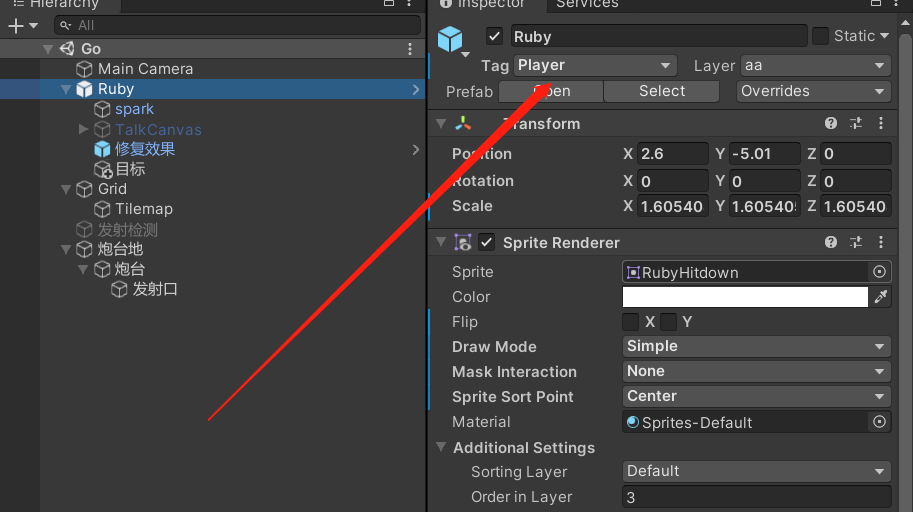Collapse the Transform component foldout
This screenshot has width=913, height=512.
441,123
